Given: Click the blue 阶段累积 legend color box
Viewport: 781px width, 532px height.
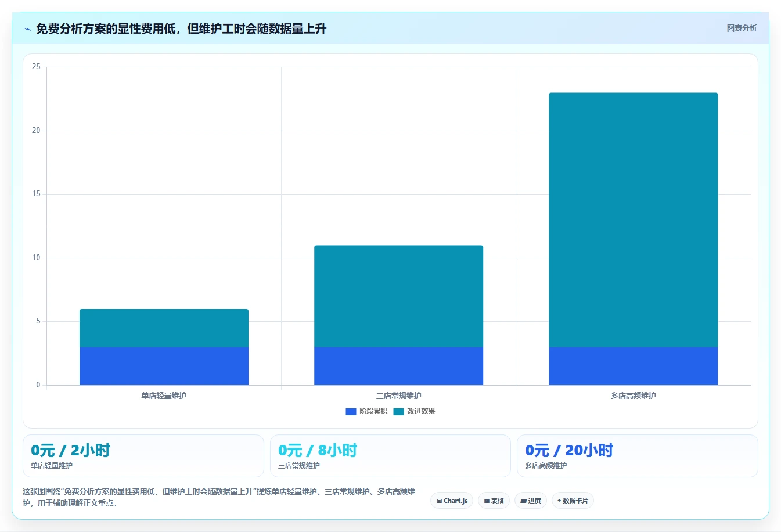Looking at the screenshot, I should (351, 411).
